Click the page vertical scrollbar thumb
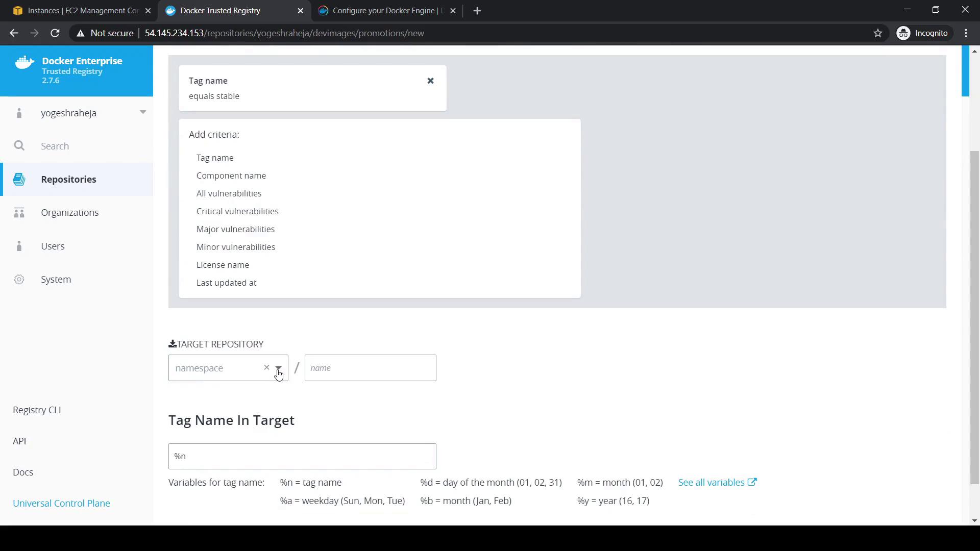This screenshot has width=980, height=551. click(974, 316)
